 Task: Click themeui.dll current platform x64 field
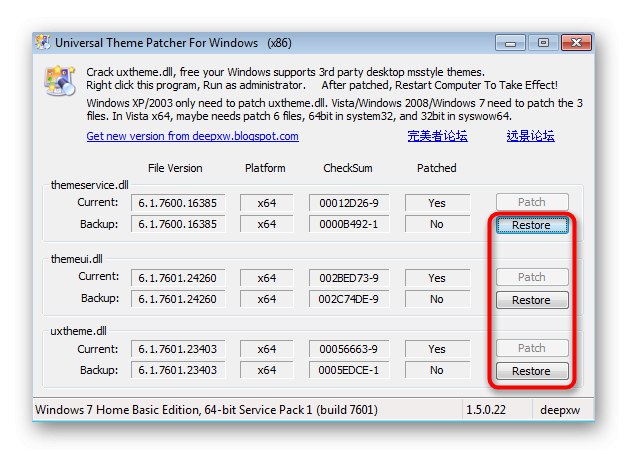[267, 278]
